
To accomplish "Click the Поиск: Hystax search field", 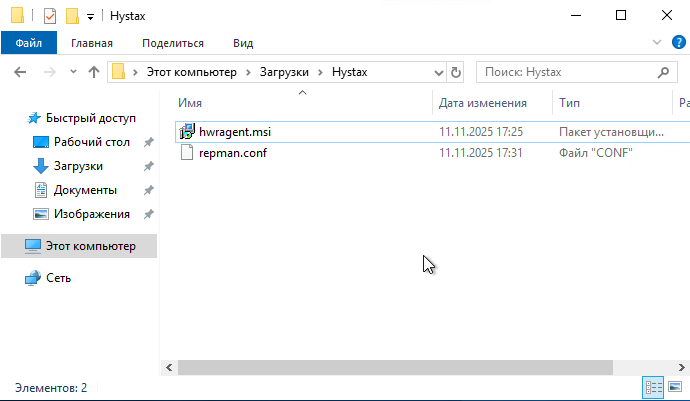I will point(565,72).
